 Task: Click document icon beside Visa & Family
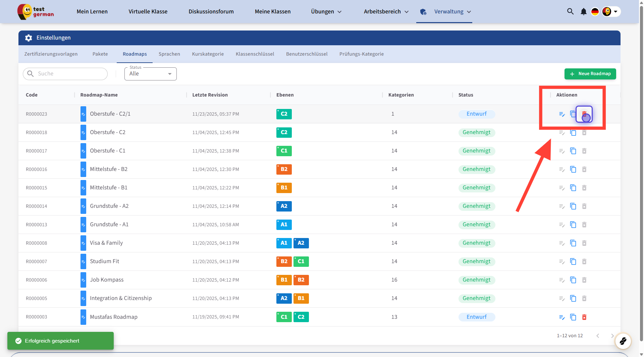[x=83, y=243]
